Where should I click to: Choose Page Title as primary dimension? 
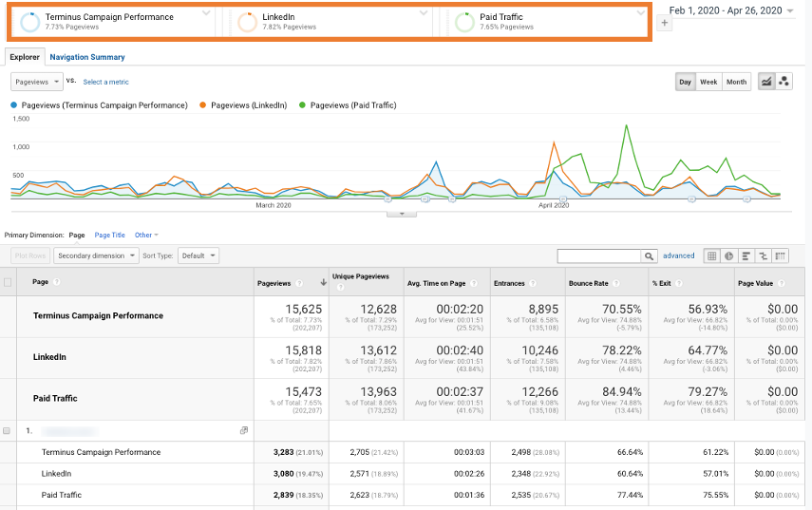coord(110,236)
